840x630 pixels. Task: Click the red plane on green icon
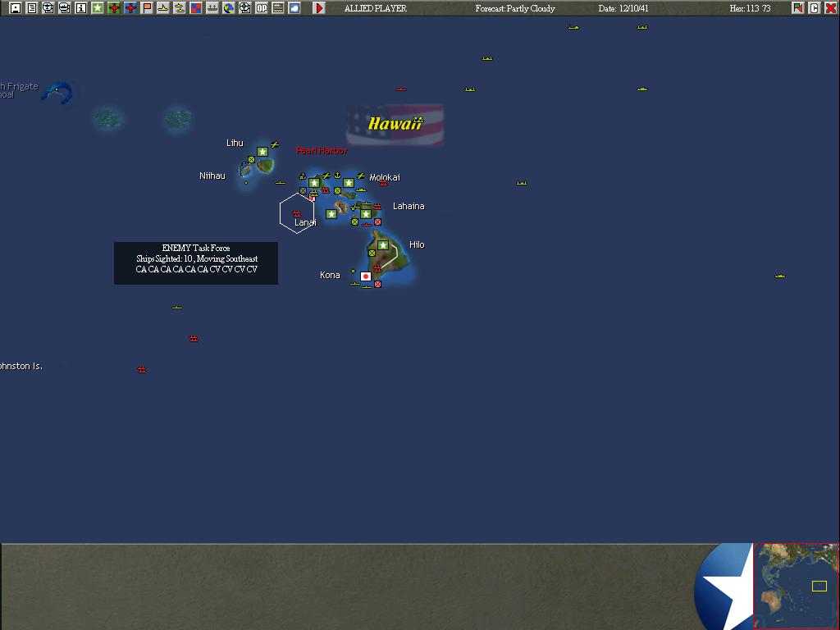[x=113, y=8]
